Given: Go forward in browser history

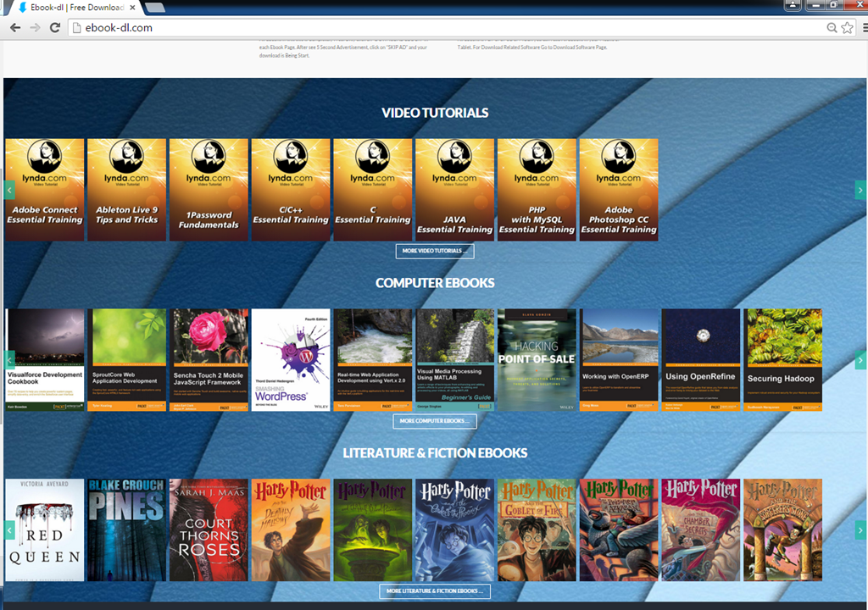Looking at the screenshot, I should [x=35, y=28].
